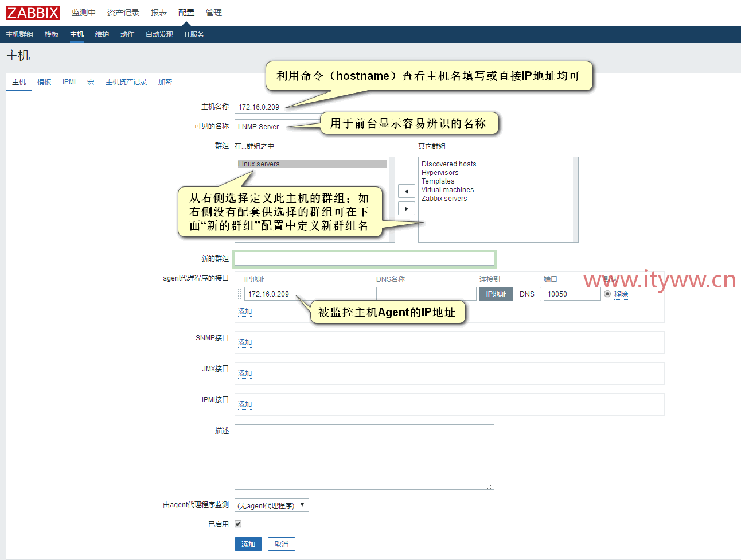Click 移除 link for agent interface

[x=621, y=294]
